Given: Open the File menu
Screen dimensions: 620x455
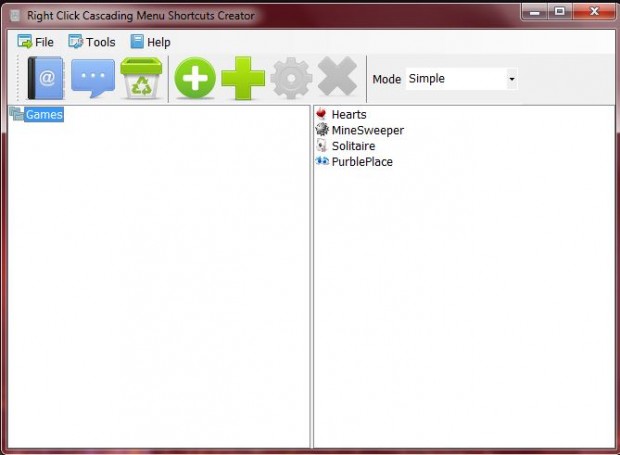Looking at the screenshot, I should point(36,42).
